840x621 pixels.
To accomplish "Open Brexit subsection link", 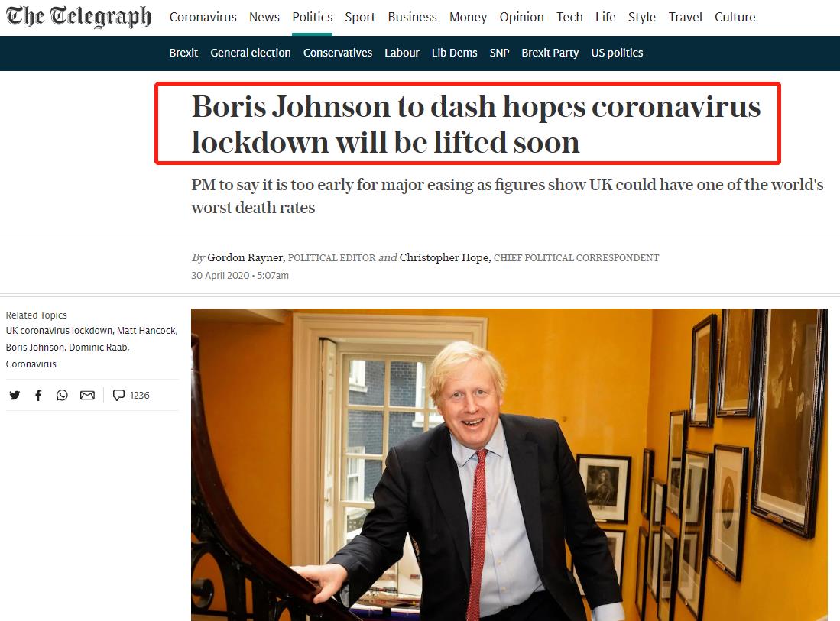I will [x=183, y=53].
